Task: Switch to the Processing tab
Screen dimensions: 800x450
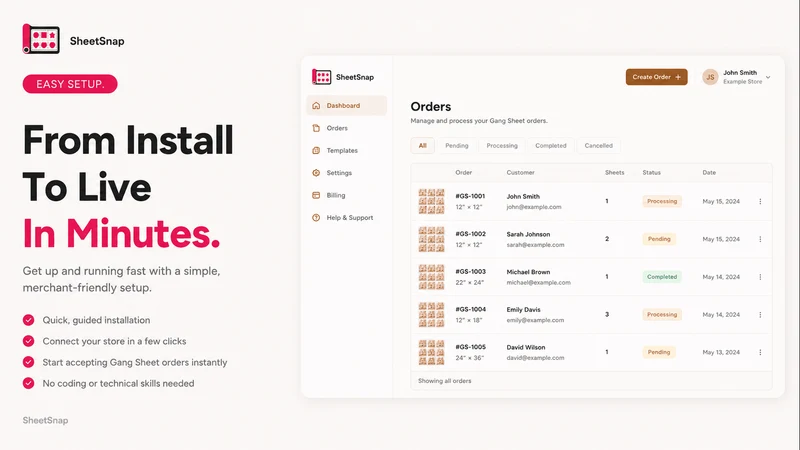Action: (502, 145)
